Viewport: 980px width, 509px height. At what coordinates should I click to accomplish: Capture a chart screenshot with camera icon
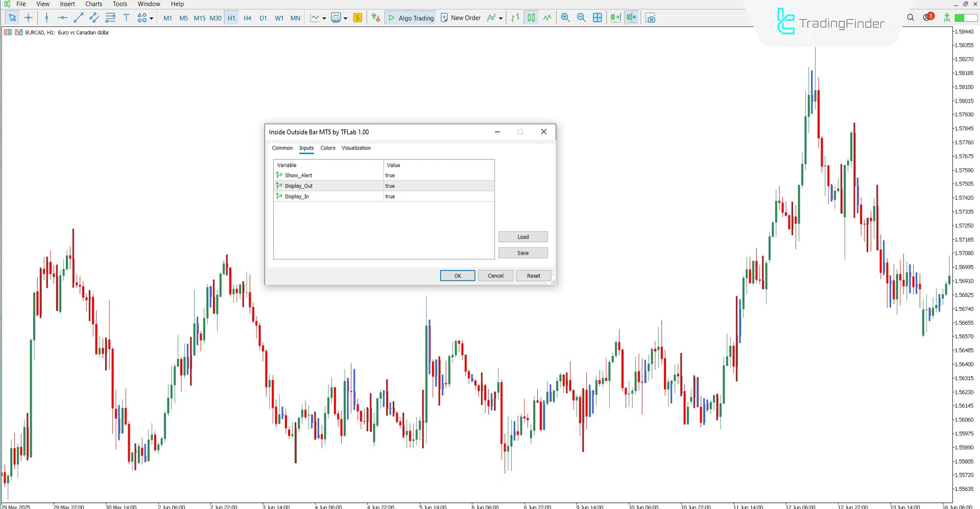[651, 17]
